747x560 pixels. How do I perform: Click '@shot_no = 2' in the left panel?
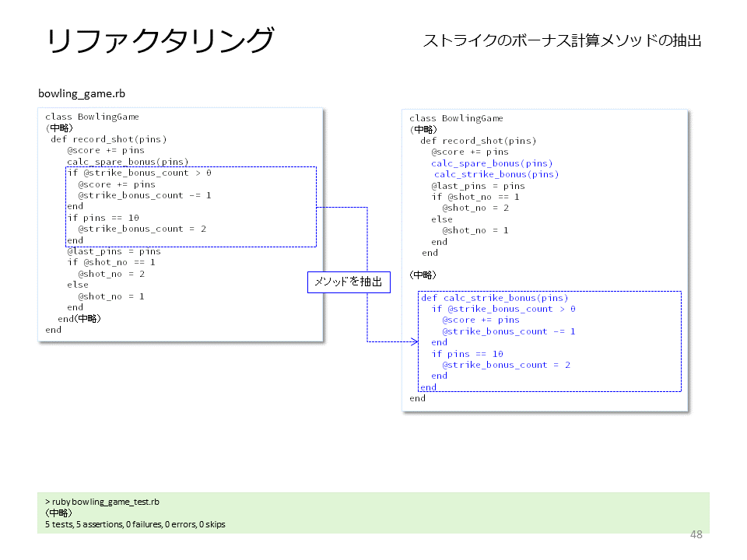[111, 274]
